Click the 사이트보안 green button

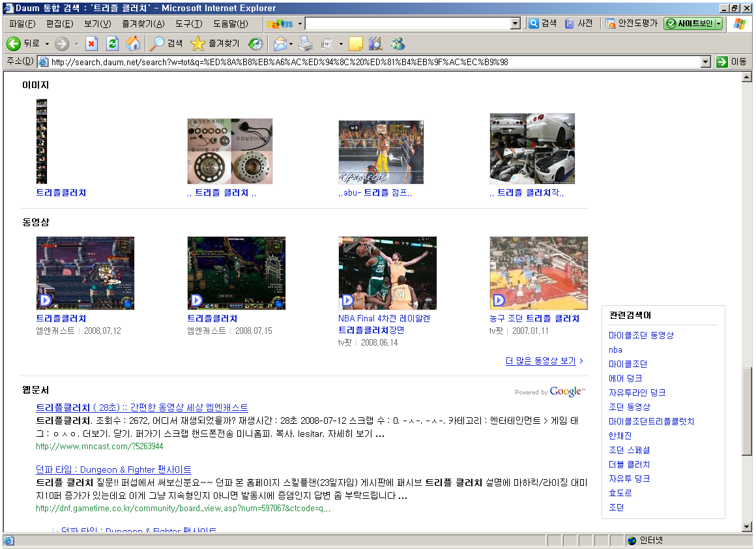point(690,23)
